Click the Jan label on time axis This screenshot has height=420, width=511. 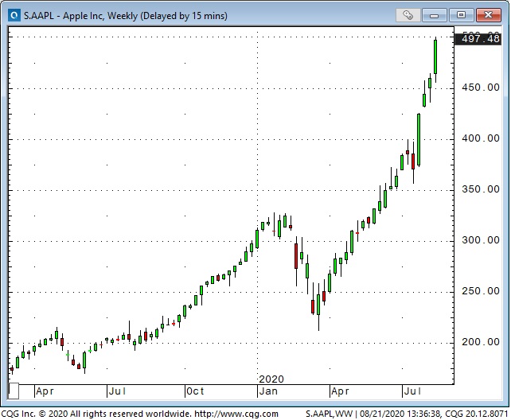(x=268, y=391)
